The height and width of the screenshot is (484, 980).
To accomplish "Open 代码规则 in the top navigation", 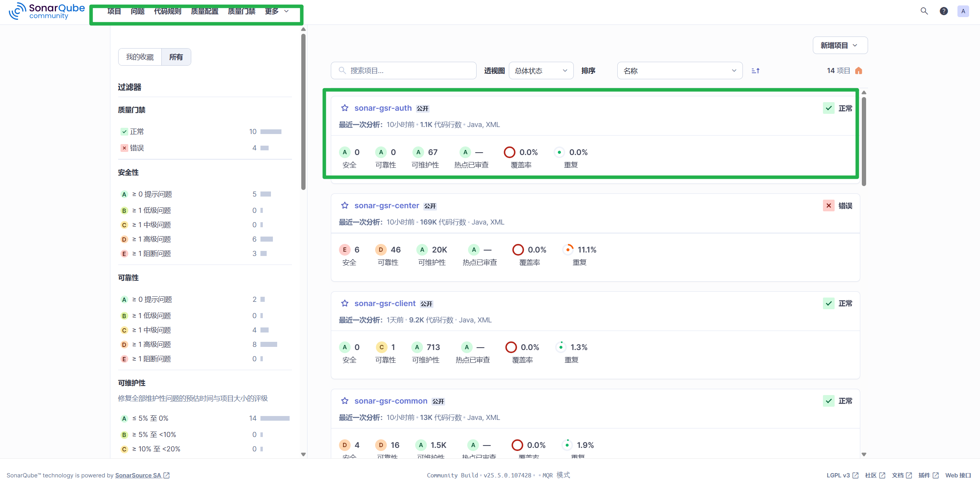I will click(x=168, y=11).
